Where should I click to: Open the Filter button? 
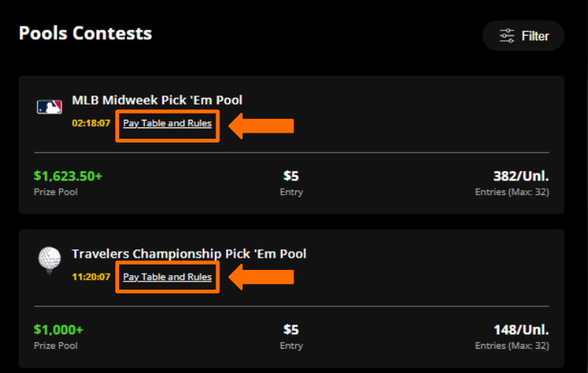coord(523,36)
